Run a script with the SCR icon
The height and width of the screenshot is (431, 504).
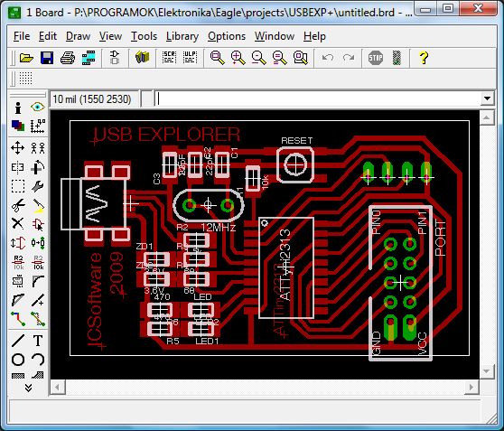(169, 58)
